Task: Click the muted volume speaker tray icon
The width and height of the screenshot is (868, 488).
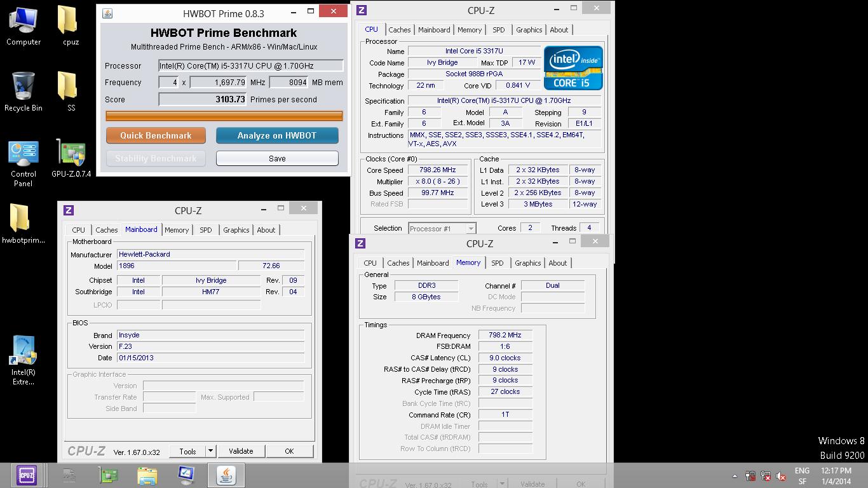Action: [782, 476]
